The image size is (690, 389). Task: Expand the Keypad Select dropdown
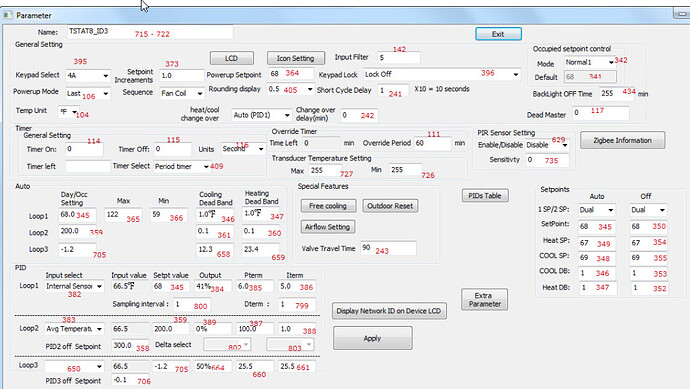coord(87,75)
